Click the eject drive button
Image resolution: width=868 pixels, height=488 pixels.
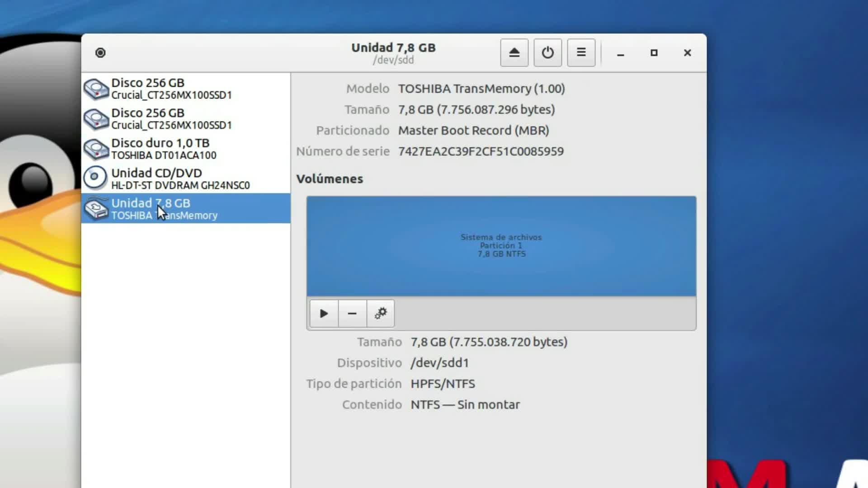(x=514, y=53)
